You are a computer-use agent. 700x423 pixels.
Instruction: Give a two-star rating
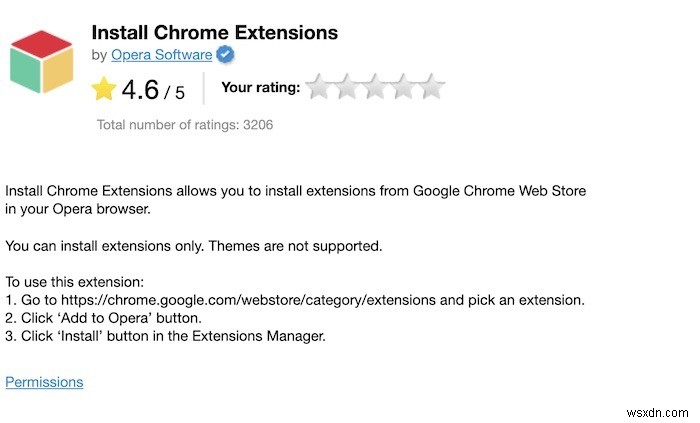(347, 87)
